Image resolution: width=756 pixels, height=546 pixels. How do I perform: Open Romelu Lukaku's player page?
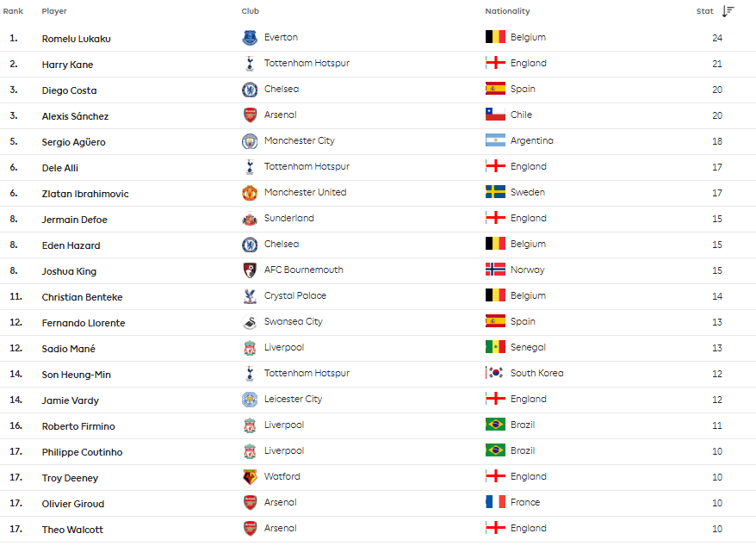[x=76, y=39]
